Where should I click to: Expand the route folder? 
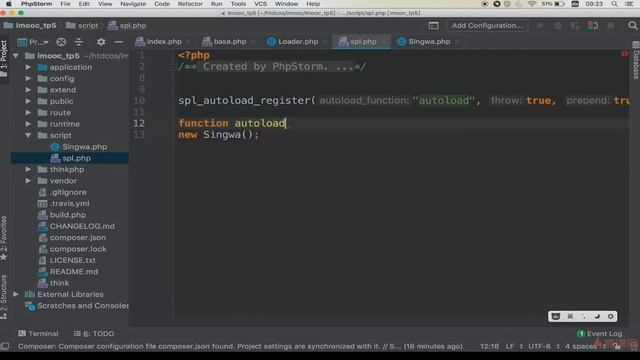tap(28, 113)
